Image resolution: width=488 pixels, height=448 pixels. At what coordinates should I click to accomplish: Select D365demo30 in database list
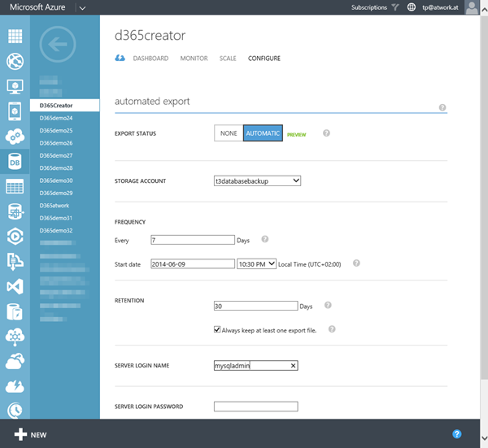(x=56, y=181)
